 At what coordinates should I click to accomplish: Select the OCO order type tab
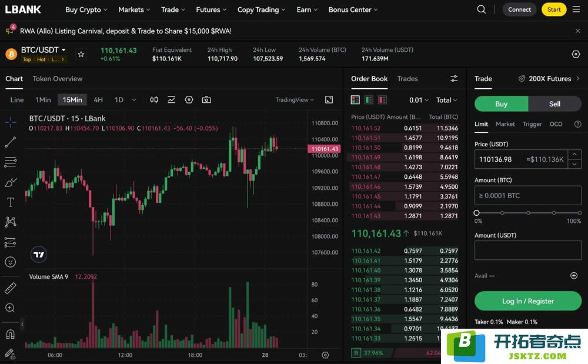point(556,124)
